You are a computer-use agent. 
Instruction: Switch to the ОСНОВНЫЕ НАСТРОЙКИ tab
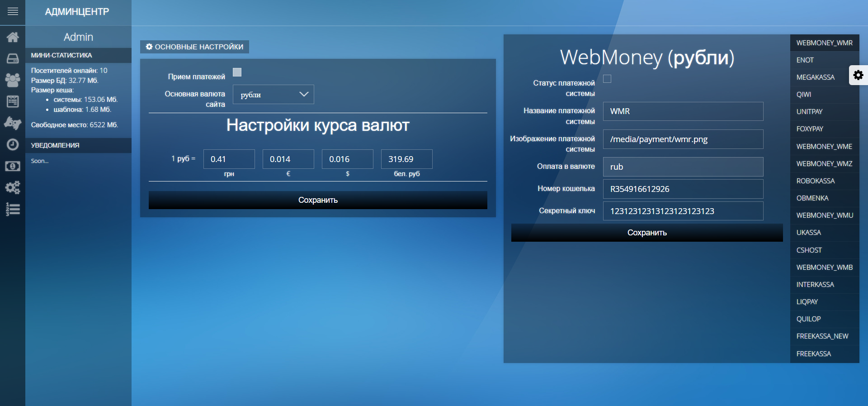tap(194, 47)
